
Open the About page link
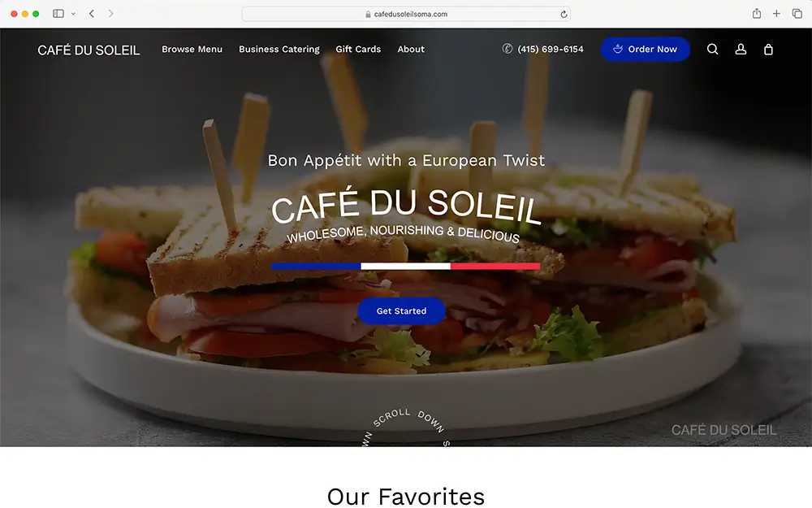coord(411,50)
